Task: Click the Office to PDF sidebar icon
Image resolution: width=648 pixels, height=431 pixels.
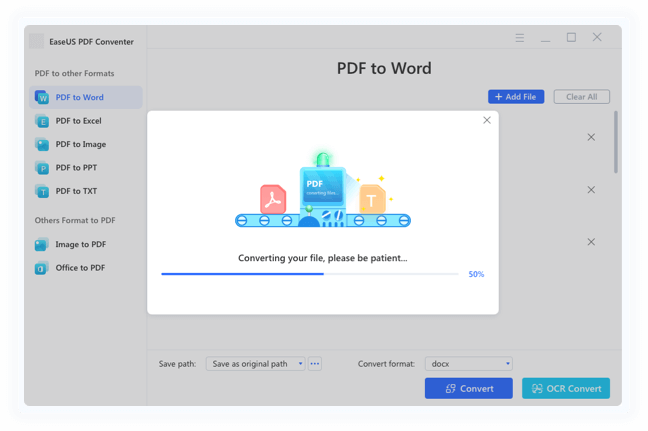Action: [42, 268]
